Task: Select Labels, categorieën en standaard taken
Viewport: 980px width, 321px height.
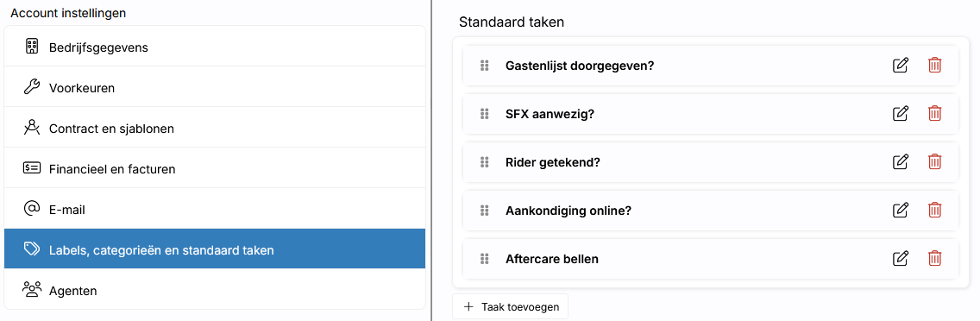Action: 214,249
